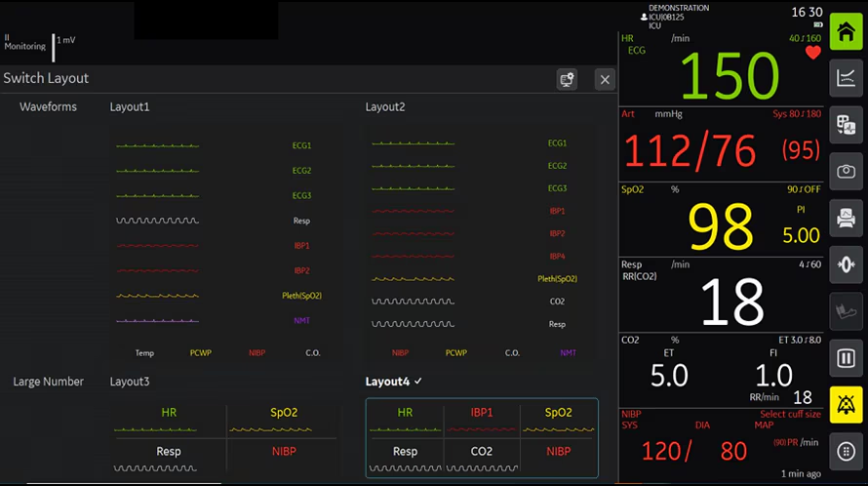
Task: Open monitor screen settings icon
Action: pos(567,79)
